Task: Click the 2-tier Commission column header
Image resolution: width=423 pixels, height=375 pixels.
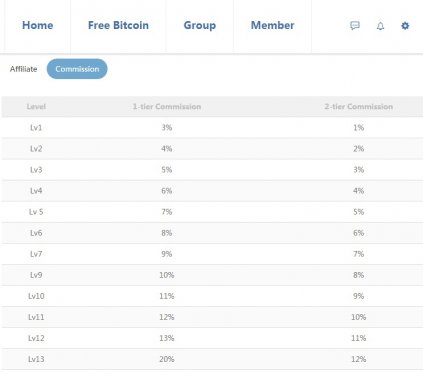Action: pos(359,107)
